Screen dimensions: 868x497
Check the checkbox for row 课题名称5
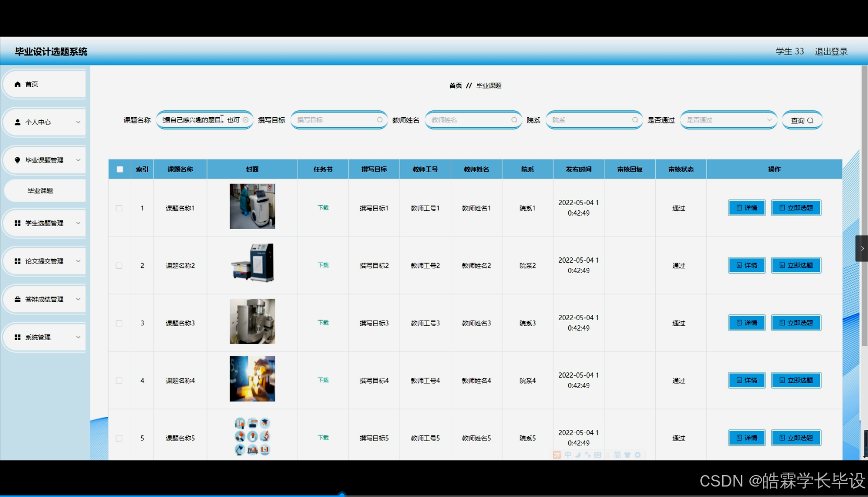point(119,438)
